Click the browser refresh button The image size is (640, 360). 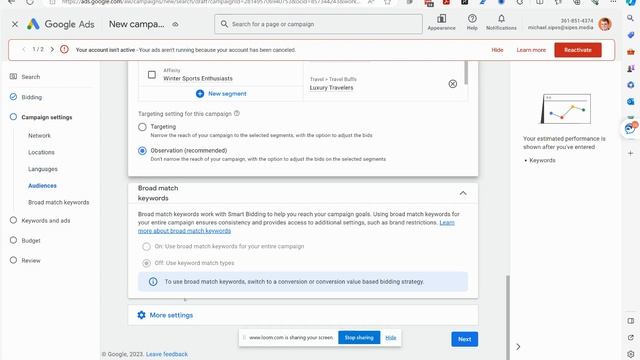[30, 2]
